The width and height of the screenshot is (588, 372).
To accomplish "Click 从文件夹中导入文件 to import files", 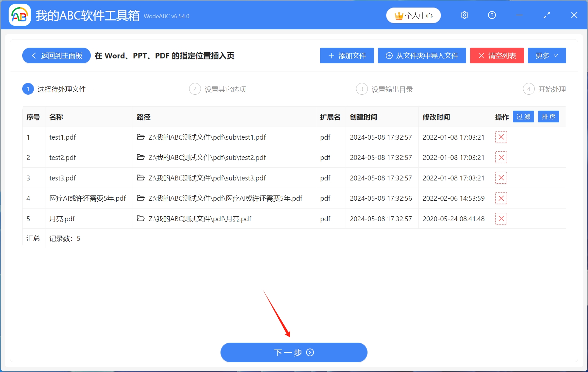I will (x=422, y=55).
